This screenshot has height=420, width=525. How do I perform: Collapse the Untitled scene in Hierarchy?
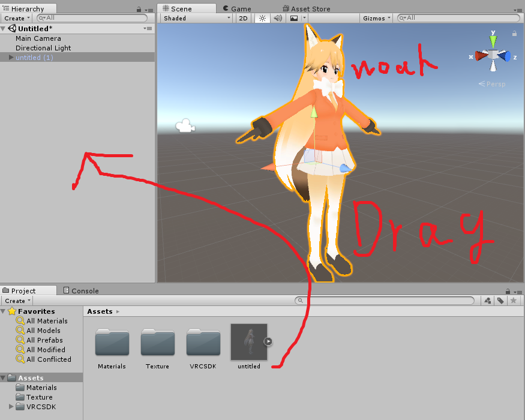point(3,28)
